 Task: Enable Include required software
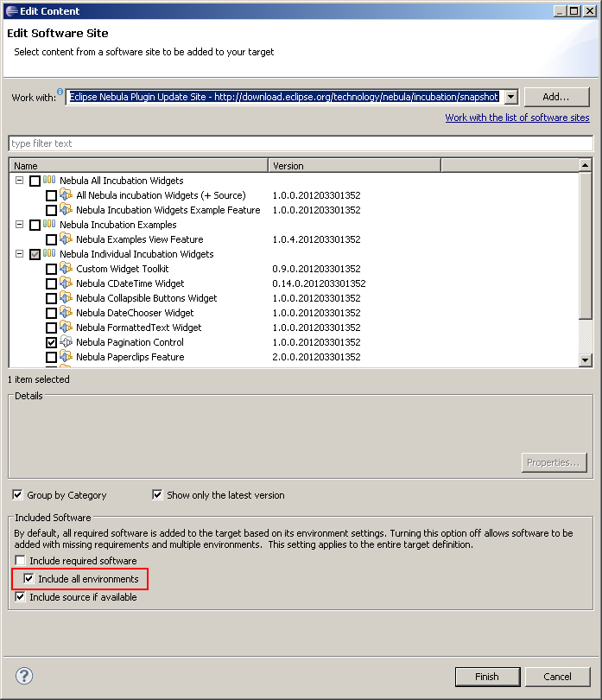(20, 560)
